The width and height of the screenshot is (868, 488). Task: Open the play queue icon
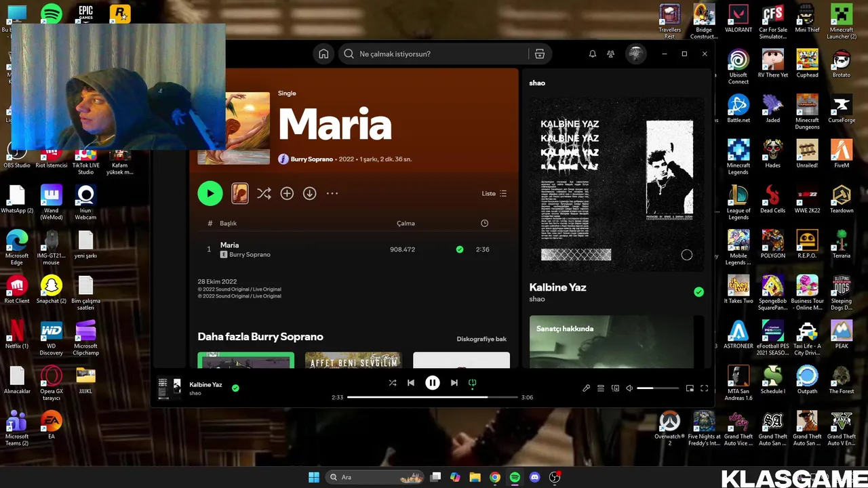click(x=601, y=388)
